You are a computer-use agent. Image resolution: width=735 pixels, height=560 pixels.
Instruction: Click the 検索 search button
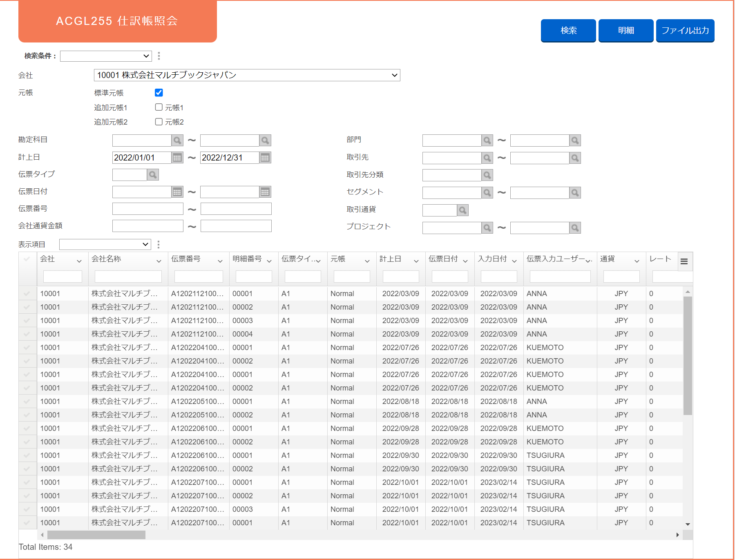point(568,31)
